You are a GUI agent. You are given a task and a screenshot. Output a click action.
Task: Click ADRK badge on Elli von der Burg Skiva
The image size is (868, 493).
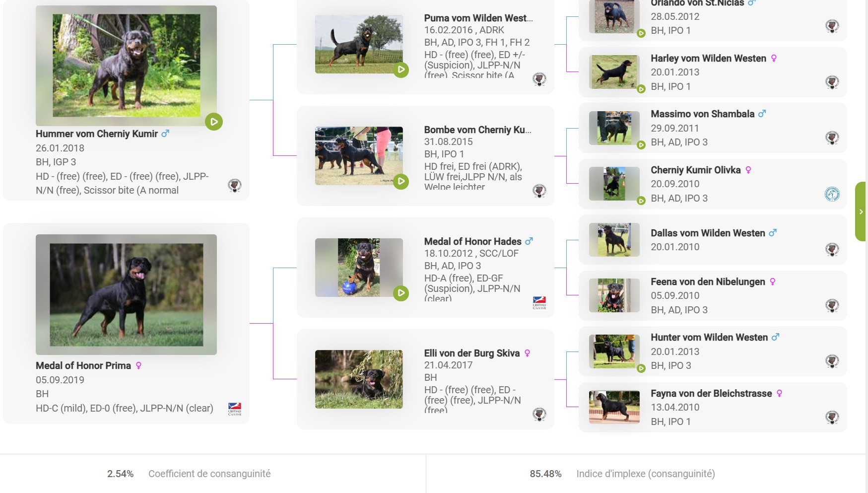coord(539,414)
